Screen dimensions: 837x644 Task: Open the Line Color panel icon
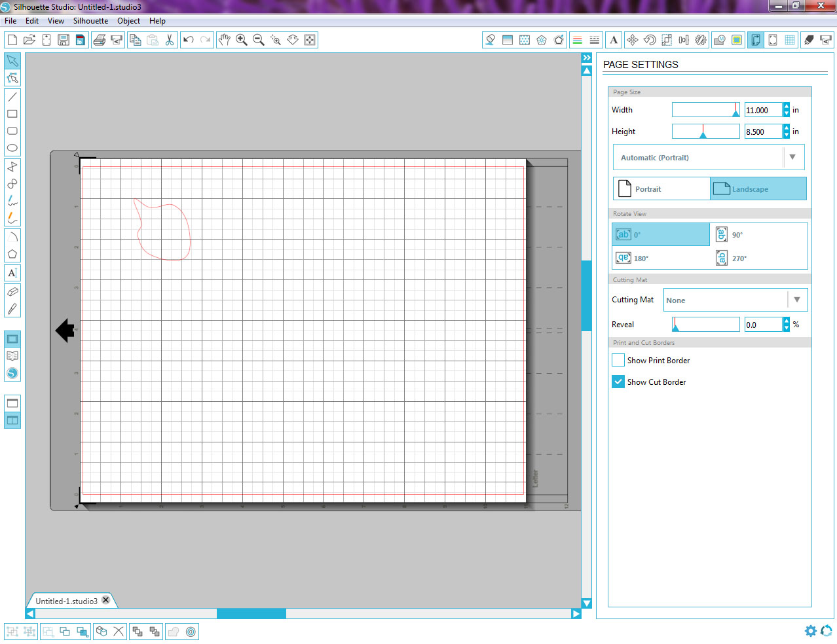tap(578, 40)
